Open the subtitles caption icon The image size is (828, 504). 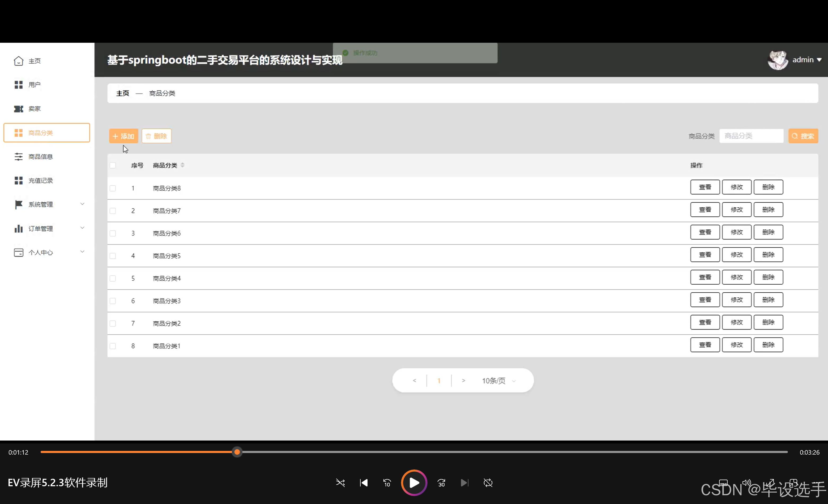point(723,483)
